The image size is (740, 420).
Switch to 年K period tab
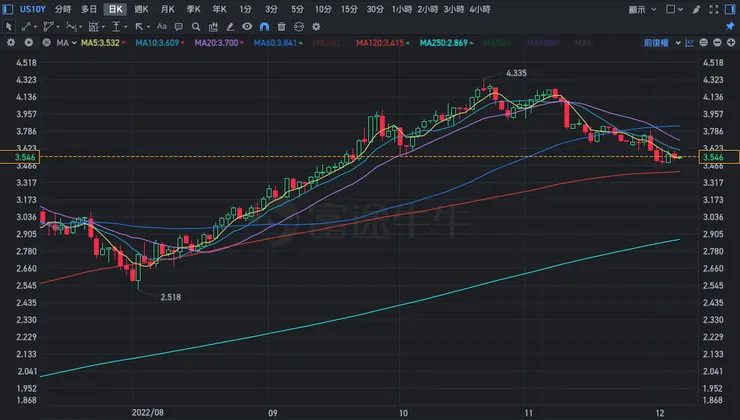pos(219,9)
